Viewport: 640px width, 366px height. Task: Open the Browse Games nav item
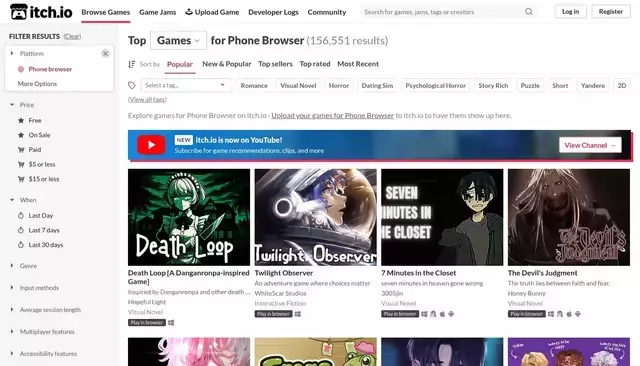click(x=106, y=12)
